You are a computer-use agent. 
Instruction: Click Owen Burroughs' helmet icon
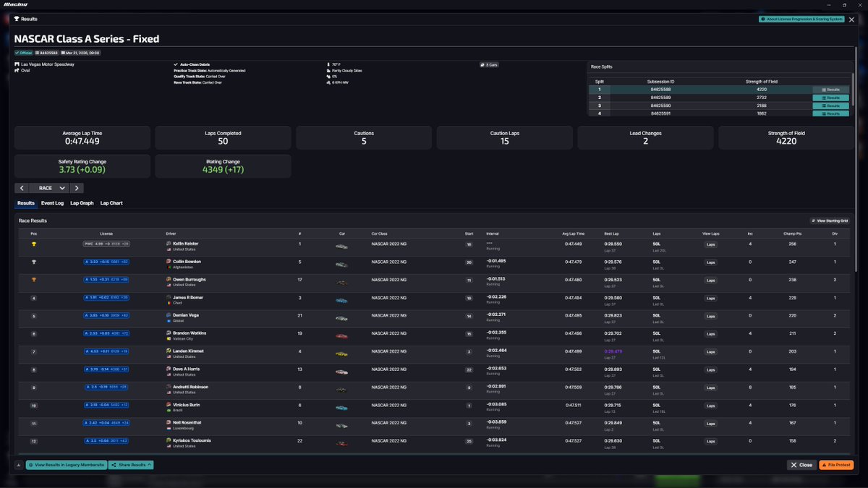[x=169, y=280]
